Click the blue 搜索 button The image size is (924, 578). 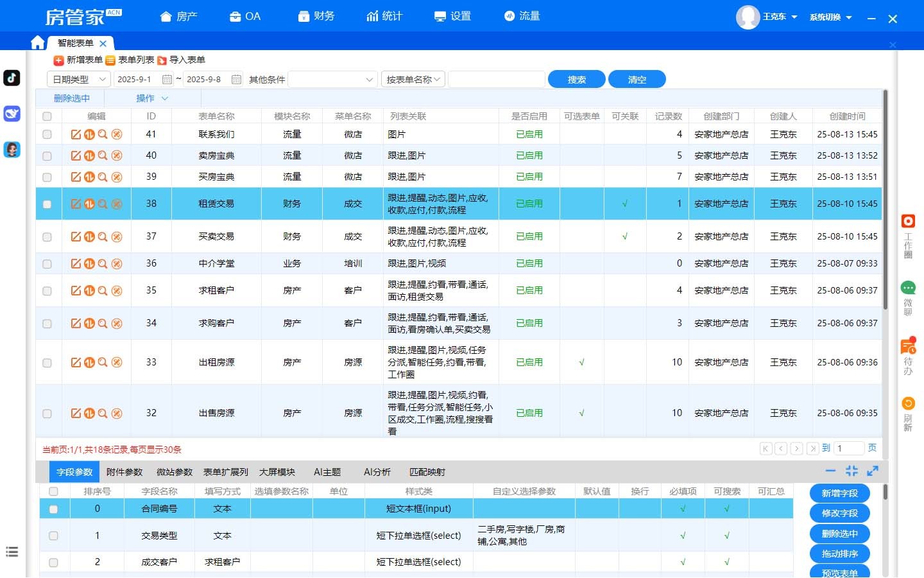tap(576, 80)
